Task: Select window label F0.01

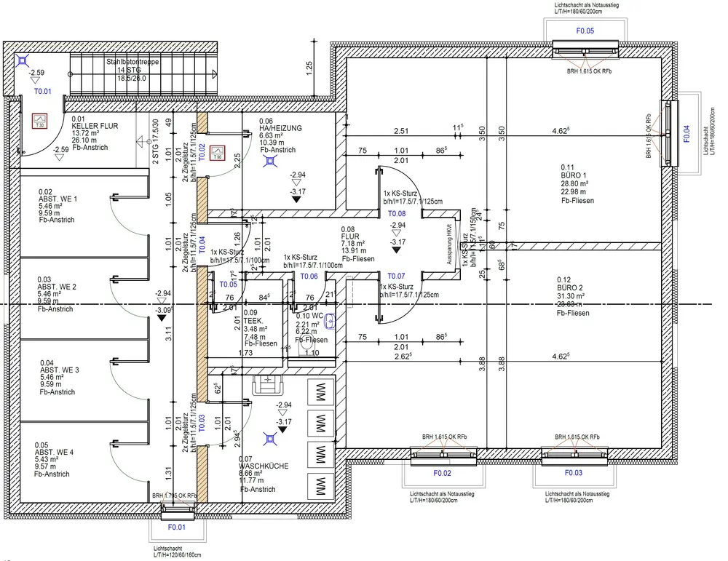Action: pos(176,527)
